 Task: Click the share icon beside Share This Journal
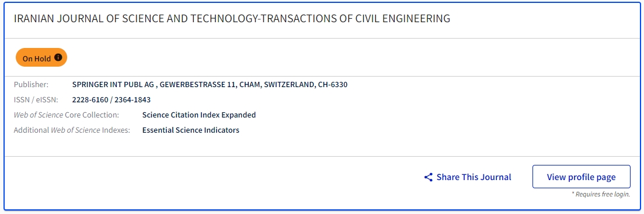(429, 177)
